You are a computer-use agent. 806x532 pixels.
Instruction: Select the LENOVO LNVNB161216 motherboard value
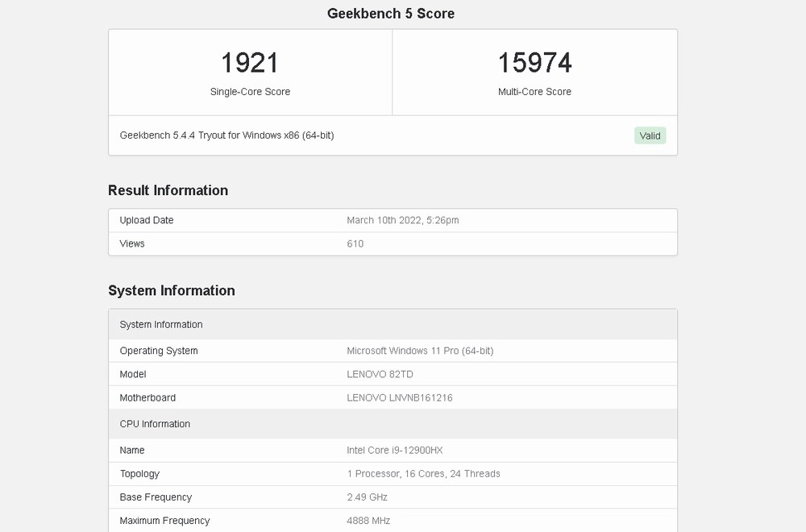[400, 398]
